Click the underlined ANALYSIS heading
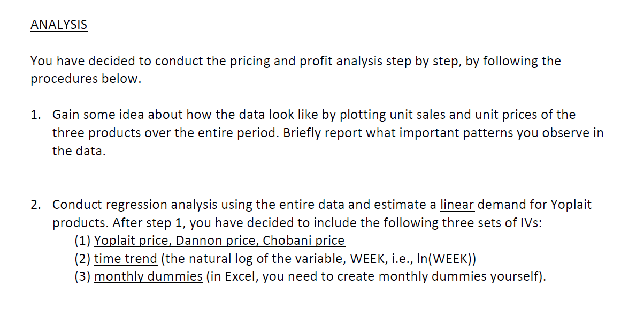 click(x=59, y=25)
